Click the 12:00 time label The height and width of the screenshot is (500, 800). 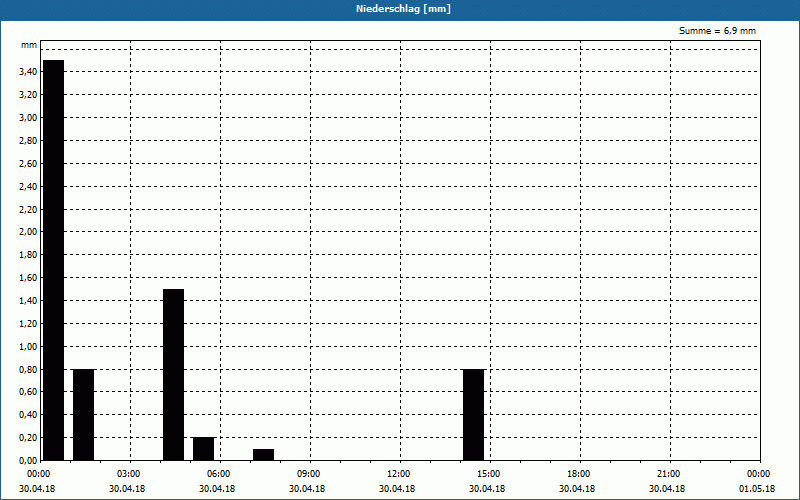point(399,474)
